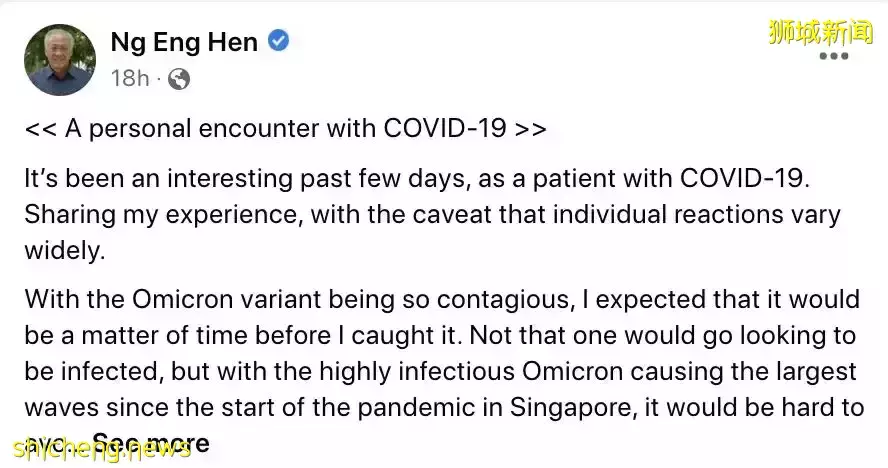Image resolution: width=888 pixels, height=468 pixels.
Task: Click the 狮城新闻 watermark in the corner
Action: (820, 31)
